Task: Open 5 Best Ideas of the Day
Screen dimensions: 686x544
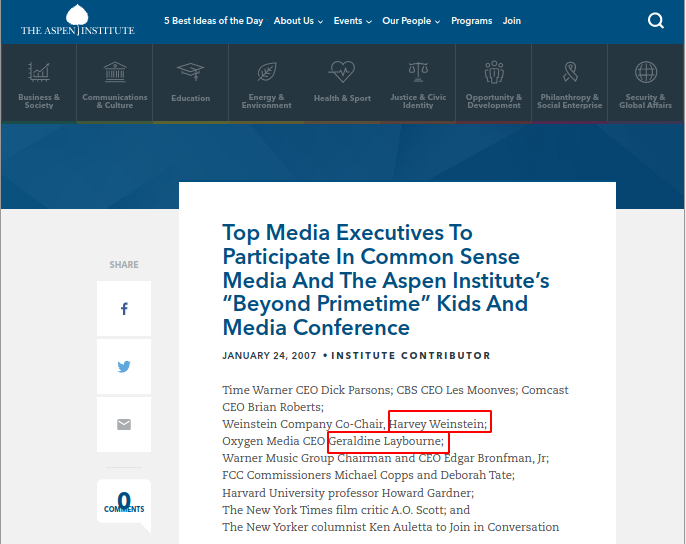Action: point(214,21)
